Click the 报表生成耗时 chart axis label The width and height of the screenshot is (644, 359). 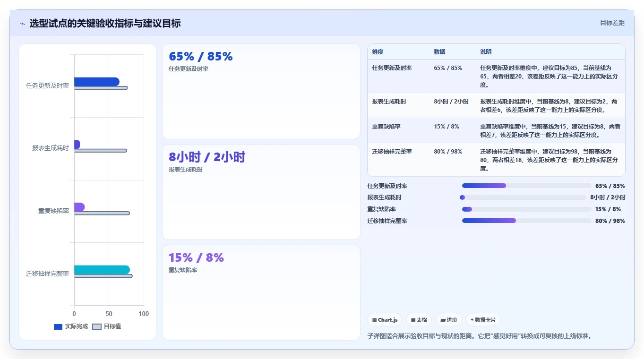pyautogui.click(x=51, y=148)
